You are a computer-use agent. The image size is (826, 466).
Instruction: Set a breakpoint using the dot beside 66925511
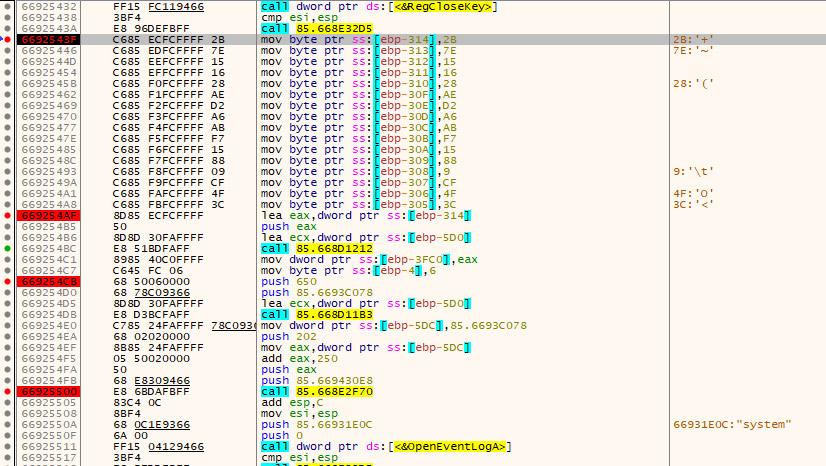click(x=7, y=447)
